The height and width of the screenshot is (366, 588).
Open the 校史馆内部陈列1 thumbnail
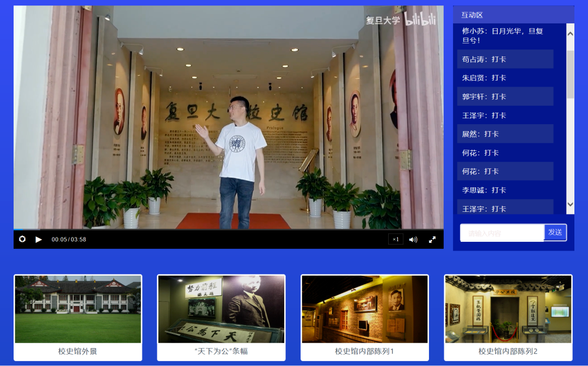[364, 309]
